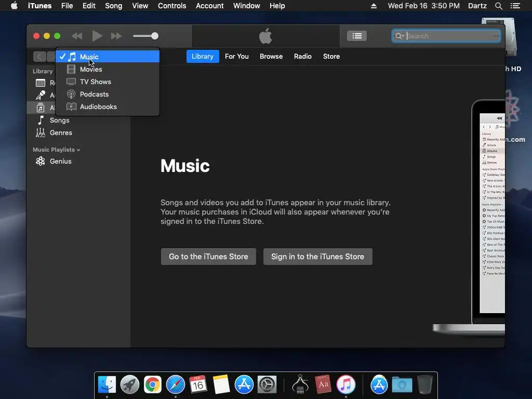This screenshot has width=532, height=399.
Task: Adjust the iTunes volume slider
Action: click(145, 36)
